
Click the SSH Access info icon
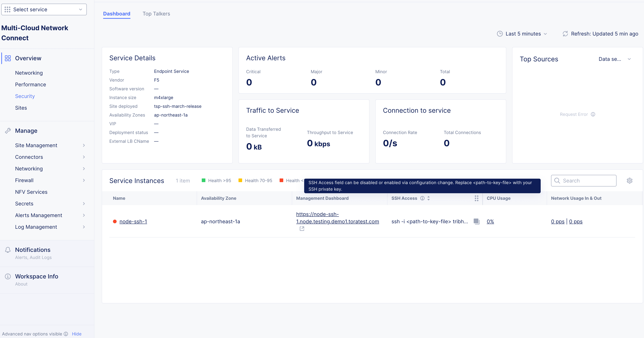[x=422, y=198]
